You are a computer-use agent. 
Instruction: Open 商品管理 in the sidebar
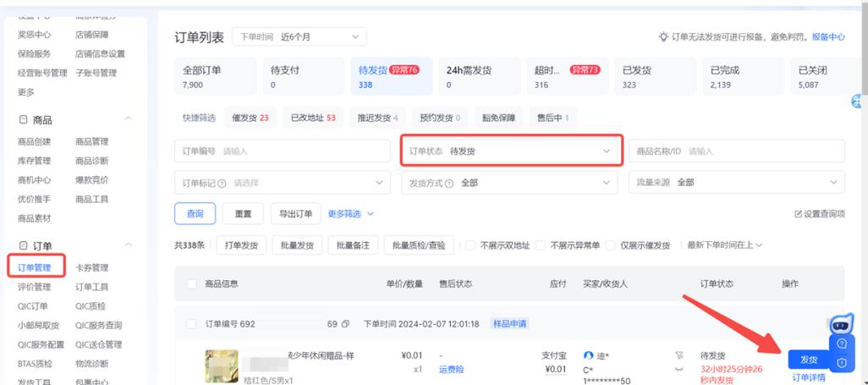click(92, 142)
